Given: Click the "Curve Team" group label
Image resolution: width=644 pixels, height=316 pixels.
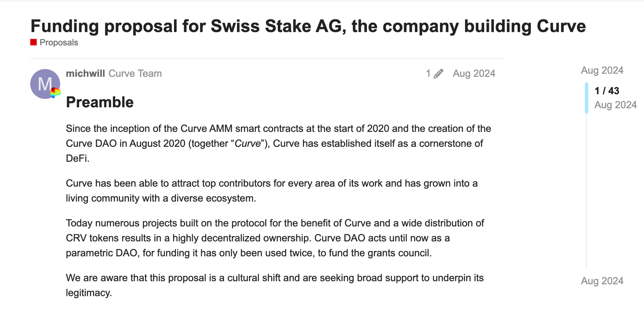Looking at the screenshot, I should point(134,73).
